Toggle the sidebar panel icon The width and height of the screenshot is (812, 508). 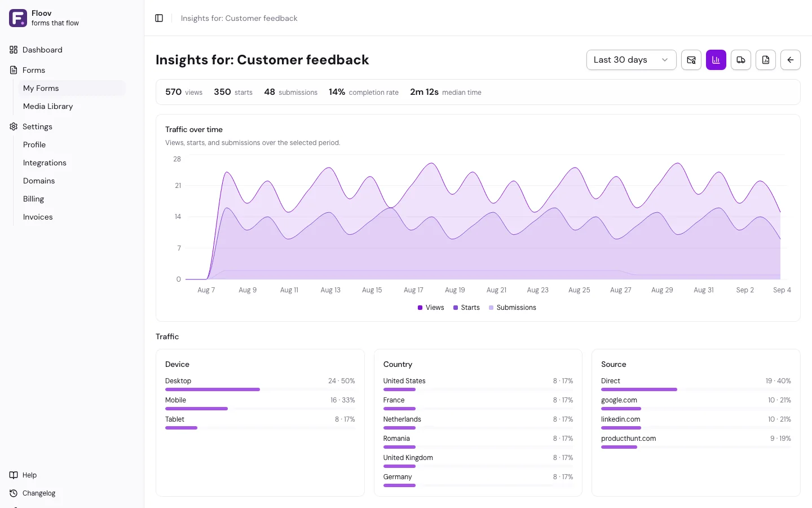point(159,18)
